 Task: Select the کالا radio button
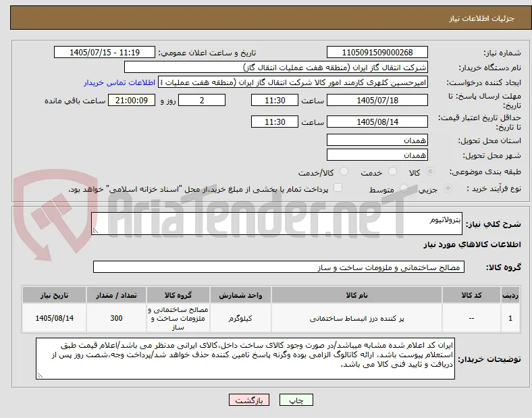(x=430, y=172)
